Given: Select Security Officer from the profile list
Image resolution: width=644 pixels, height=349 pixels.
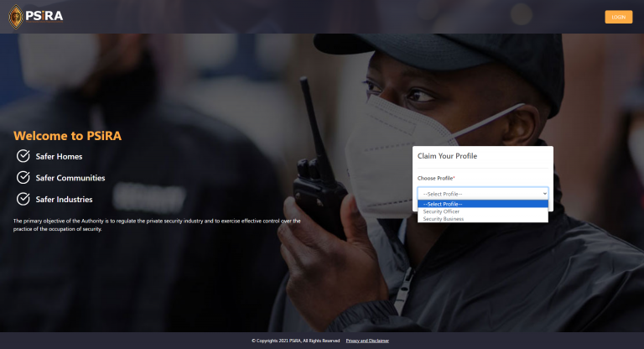Looking at the screenshot, I should (441, 211).
